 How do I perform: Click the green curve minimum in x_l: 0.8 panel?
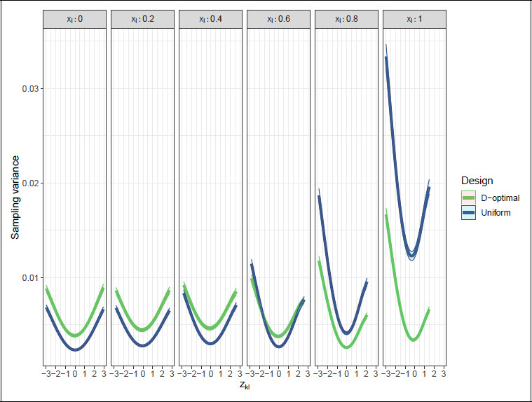346,347
